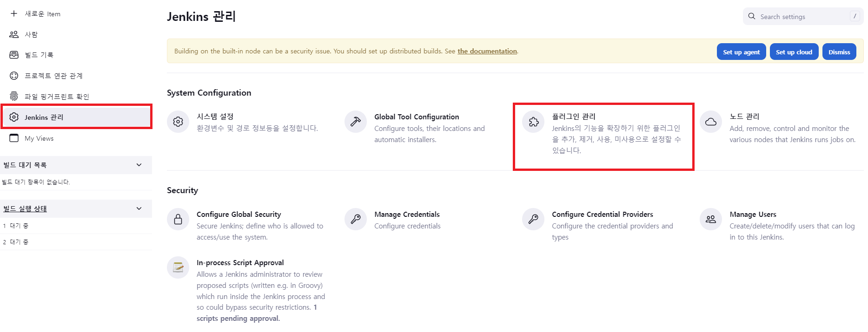The width and height of the screenshot is (868, 332).
Task: Click the gear icon for 시스템 설정
Action: (x=178, y=122)
